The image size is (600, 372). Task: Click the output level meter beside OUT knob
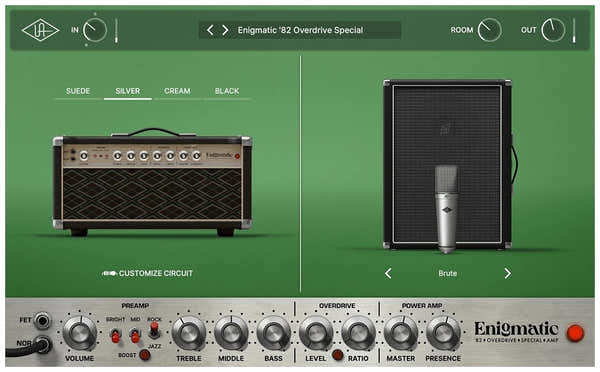click(x=574, y=30)
